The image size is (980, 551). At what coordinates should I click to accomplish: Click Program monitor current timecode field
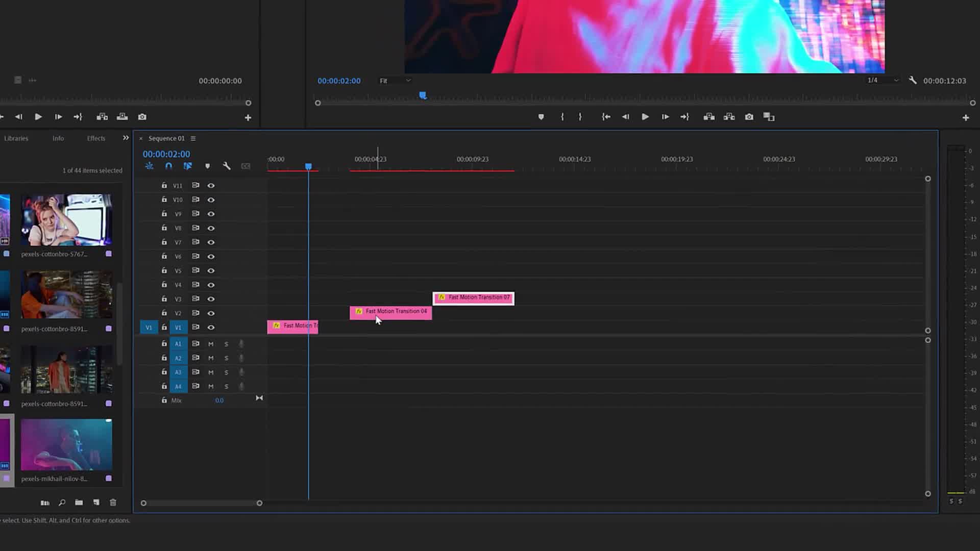click(x=339, y=81)
